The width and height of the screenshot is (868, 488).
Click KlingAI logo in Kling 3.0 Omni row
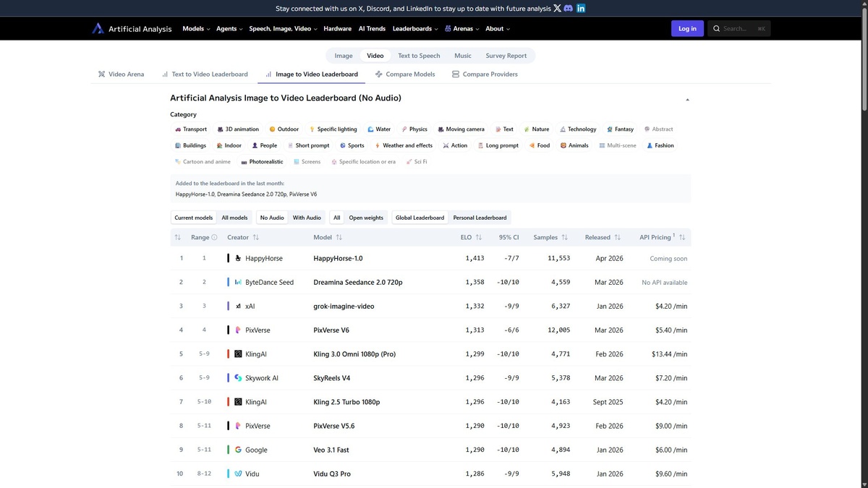tap(238, 354)
